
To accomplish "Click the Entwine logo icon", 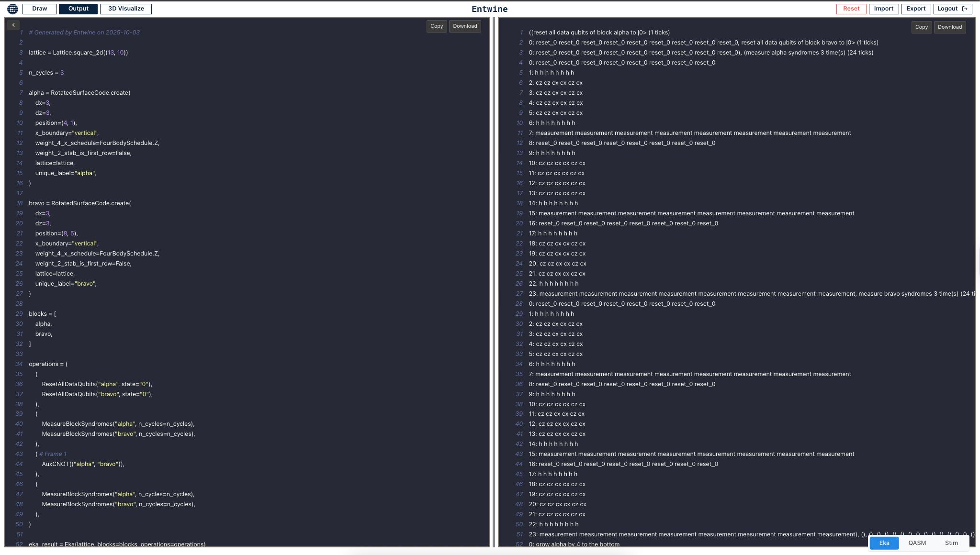I will point(12,9).
